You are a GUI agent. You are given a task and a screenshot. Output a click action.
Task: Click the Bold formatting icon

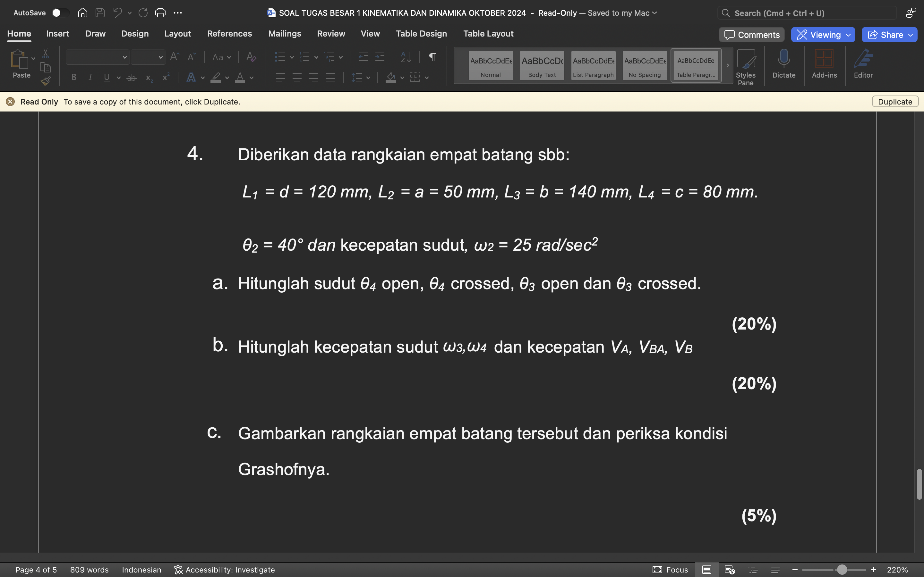click(x=73, y=79)
